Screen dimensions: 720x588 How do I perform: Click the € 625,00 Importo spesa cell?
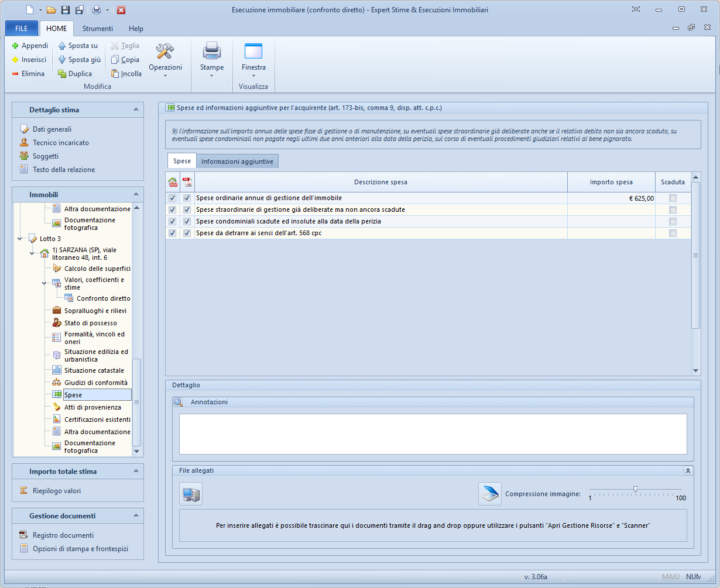pos(611,198)
